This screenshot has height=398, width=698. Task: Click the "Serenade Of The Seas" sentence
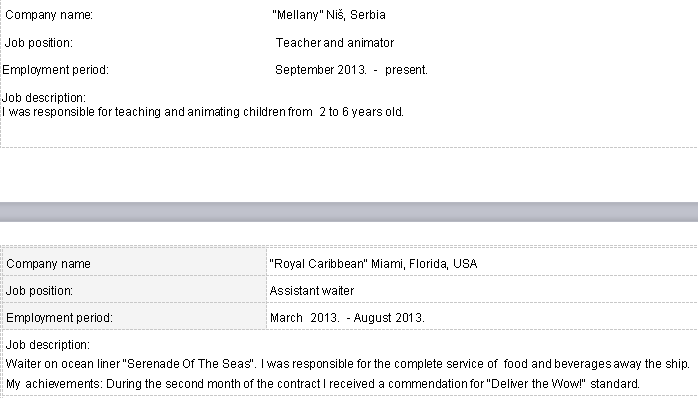click(x=347, y=364)
